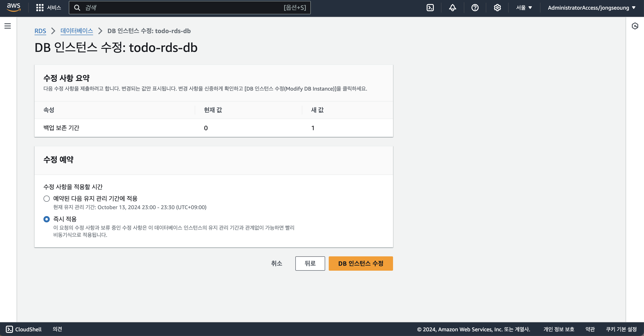644x336 pixels.
Task: Open the notifications bell icon
Action: point(452,7)
